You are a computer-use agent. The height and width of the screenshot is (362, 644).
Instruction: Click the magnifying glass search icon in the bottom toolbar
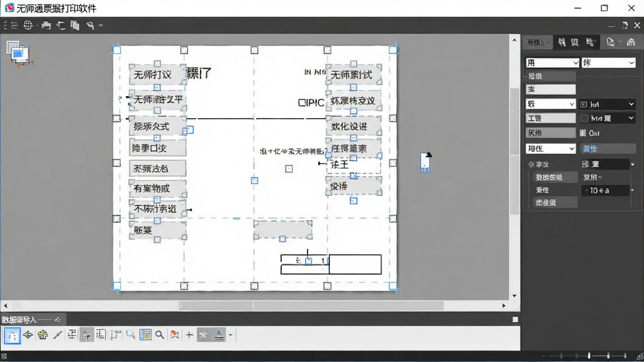(x=160, y=335)
